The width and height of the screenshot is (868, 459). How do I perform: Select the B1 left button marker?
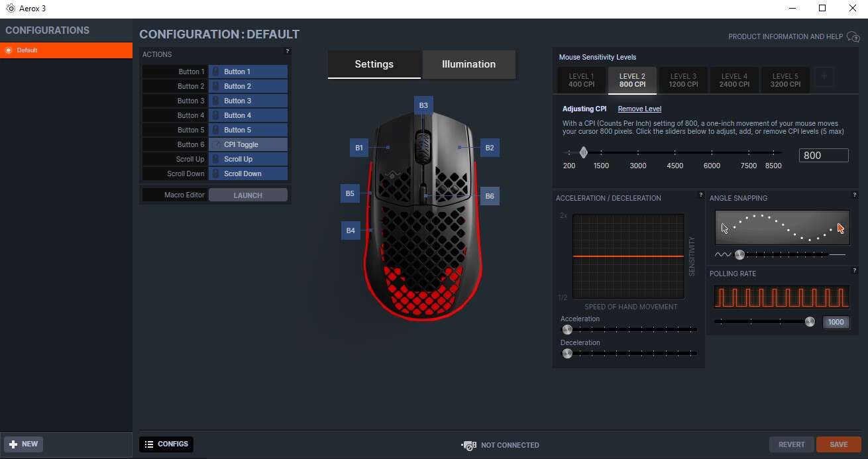[358, 148]
